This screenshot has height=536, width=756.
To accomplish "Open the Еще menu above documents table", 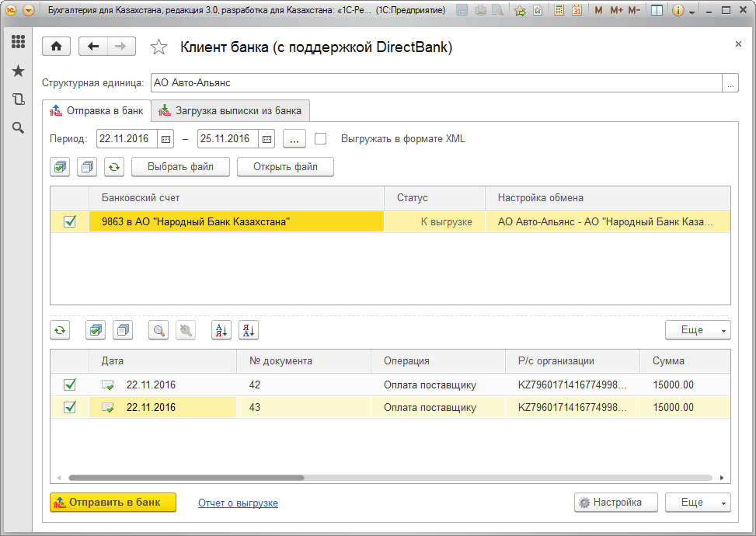I will click(697, 330).
